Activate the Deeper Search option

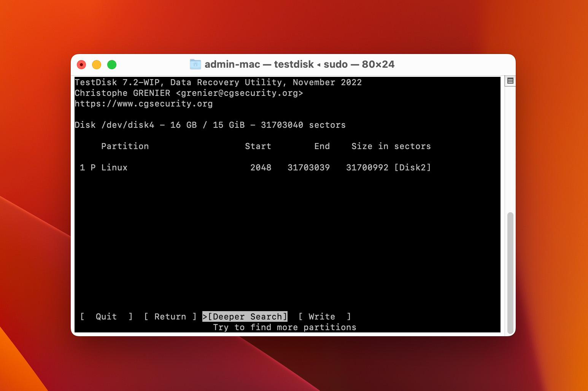pyautogui.click(x=245, y=316)
